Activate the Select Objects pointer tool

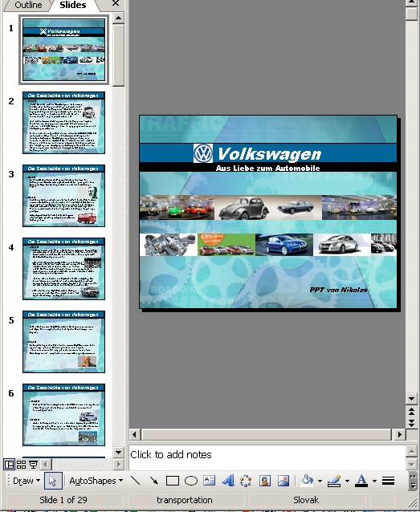[53, 481]
